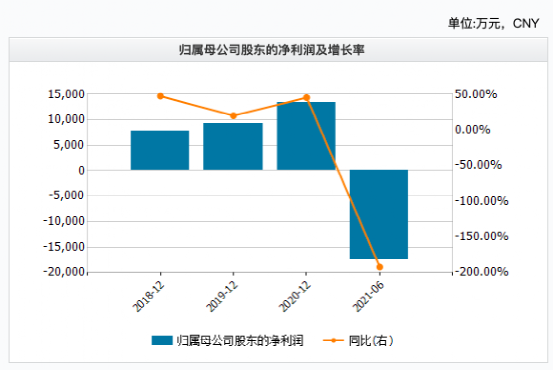Toggle the blue 归属母公司股东的净利润 legend swatch
This screenshot has width=553, height=370.
[162, 340]
